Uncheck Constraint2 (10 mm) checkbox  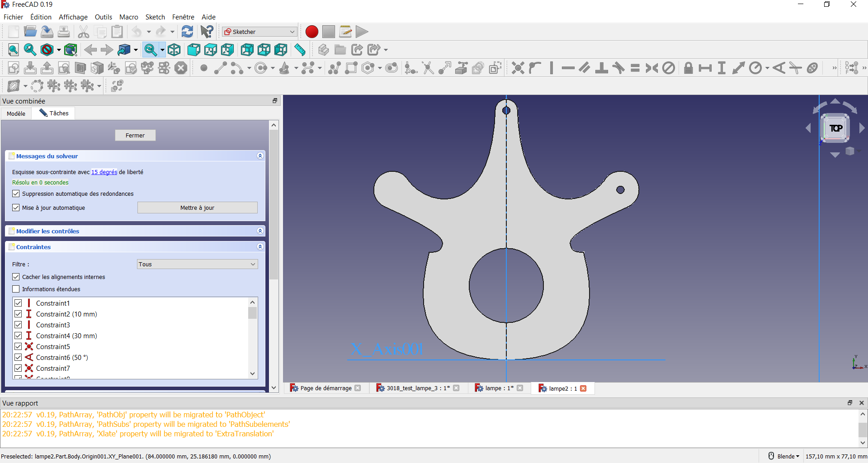pos(18,314)
